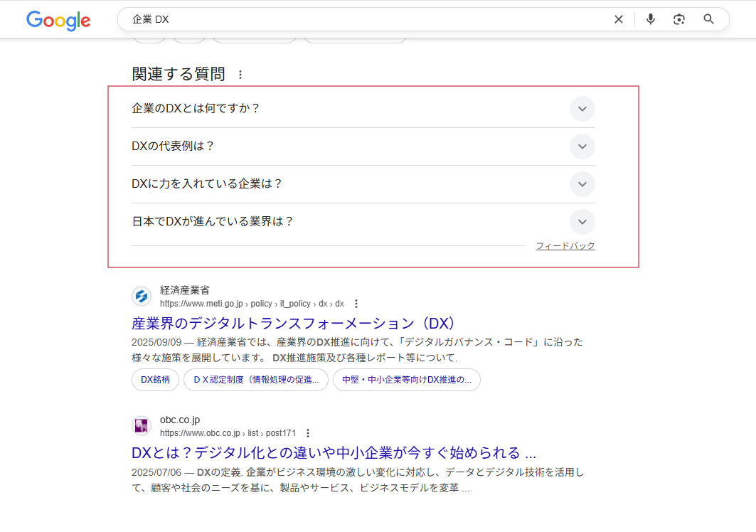The image size is (756, 532).
Task: Open 産業界のデジタルトランスフォーメーション（DX） result
Action: [294, 324]
